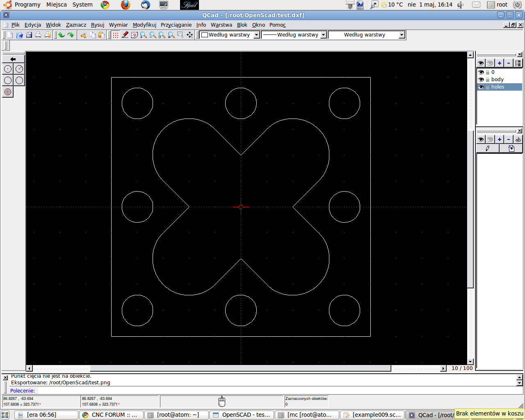Select window zoom icon
The image size is (525, 420).
click(180, 35)
